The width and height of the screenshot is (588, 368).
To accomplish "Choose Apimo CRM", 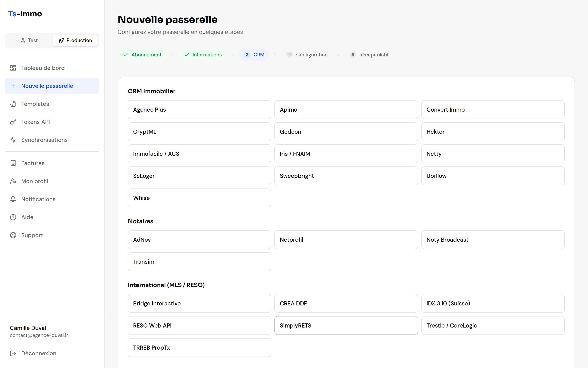I will pyautogui.click(x=346, y=110).
